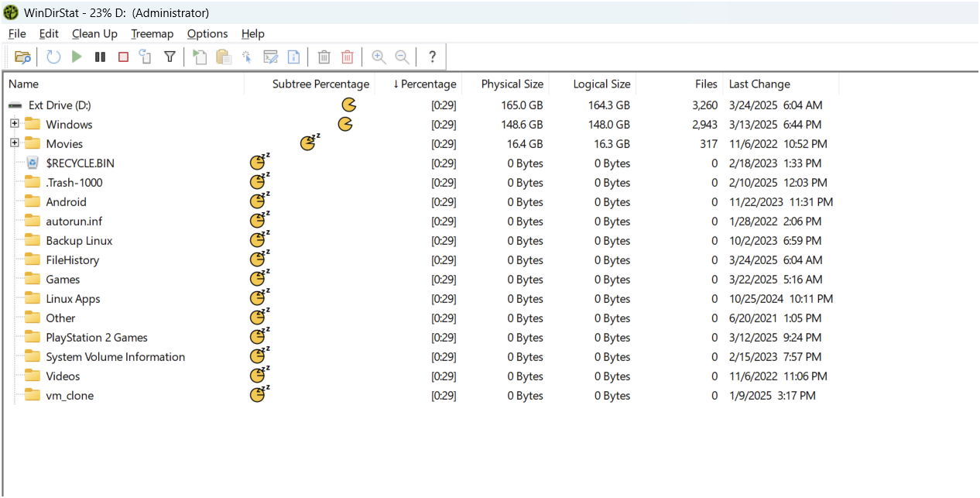Zoom out with the magnifier minus icon
This screenshot has height=498, width=980.
pyautogui.click(x=402, y=57)
